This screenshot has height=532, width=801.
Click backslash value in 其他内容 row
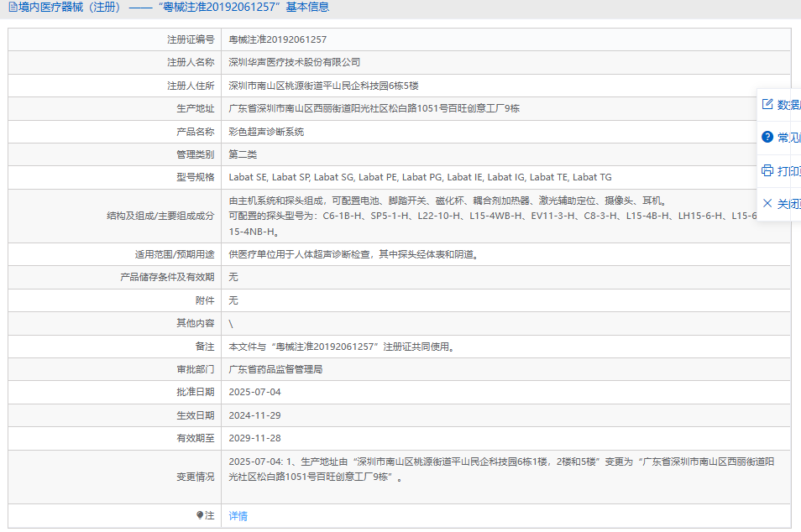click(231, 323)
